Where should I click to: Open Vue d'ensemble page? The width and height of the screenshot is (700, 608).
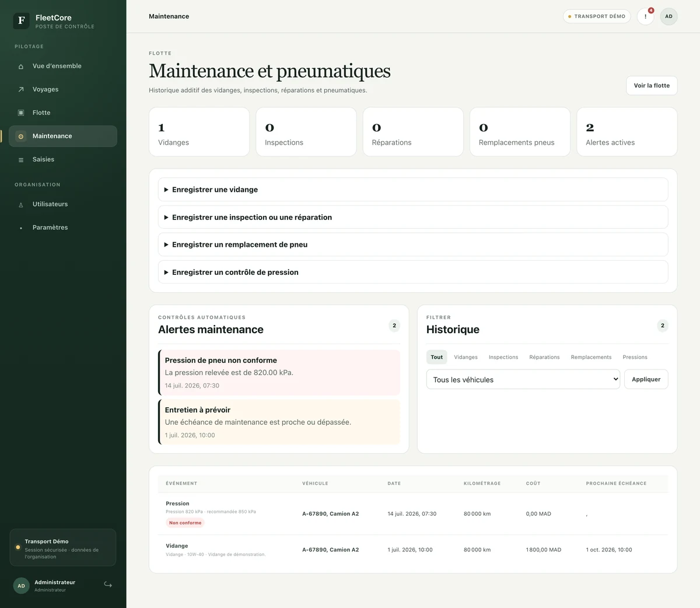63,66
